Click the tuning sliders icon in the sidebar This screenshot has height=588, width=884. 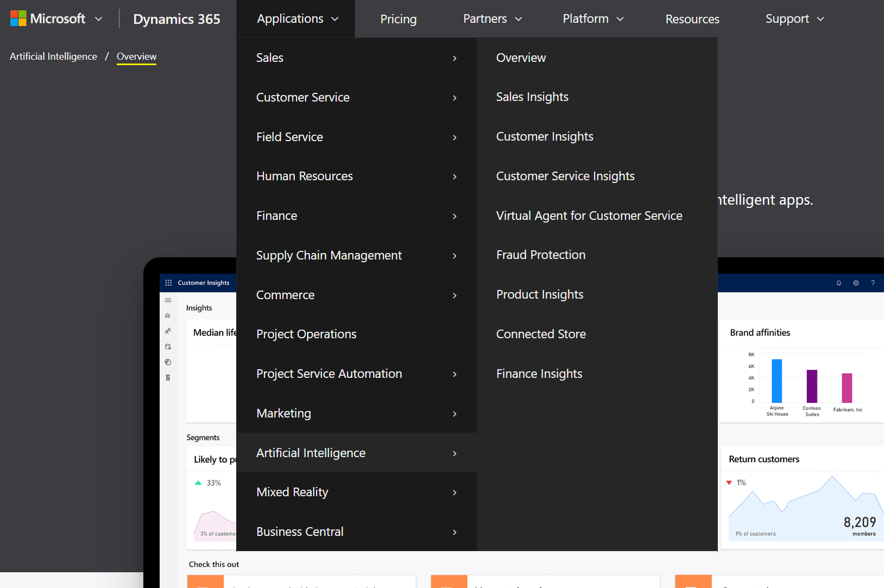(168, 377)
